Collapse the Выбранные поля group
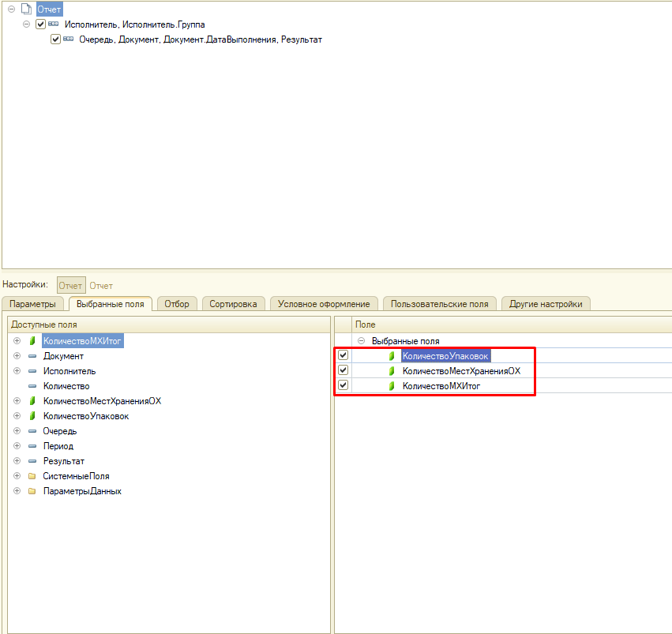The width and height of the screenshot is (672, 634). [x=362, y=341]
